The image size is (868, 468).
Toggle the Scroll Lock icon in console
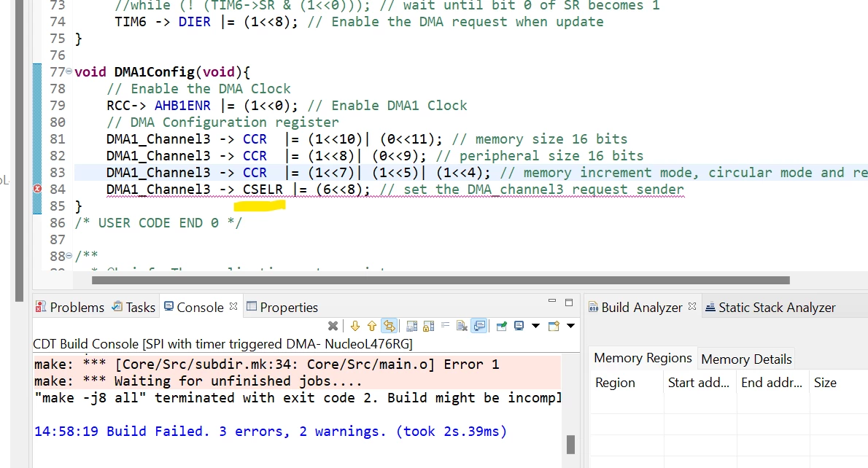(x=428, y=326)
